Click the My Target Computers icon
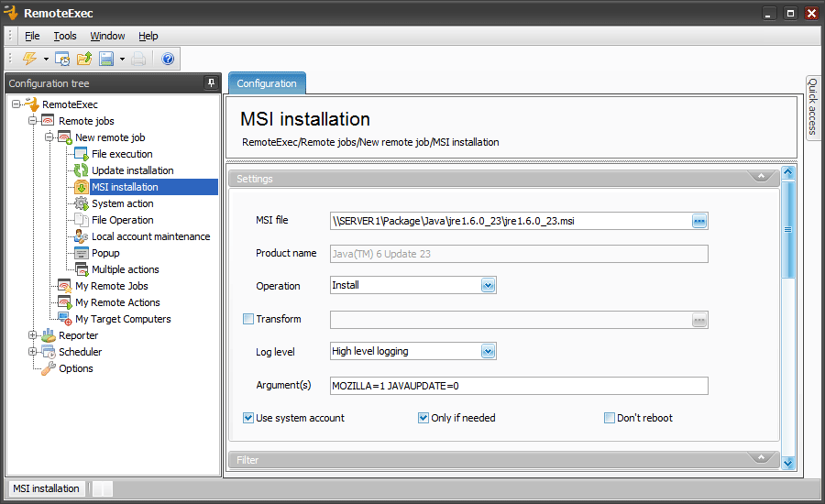Screen dimensions: 825x504 click(x=65, y=319)
